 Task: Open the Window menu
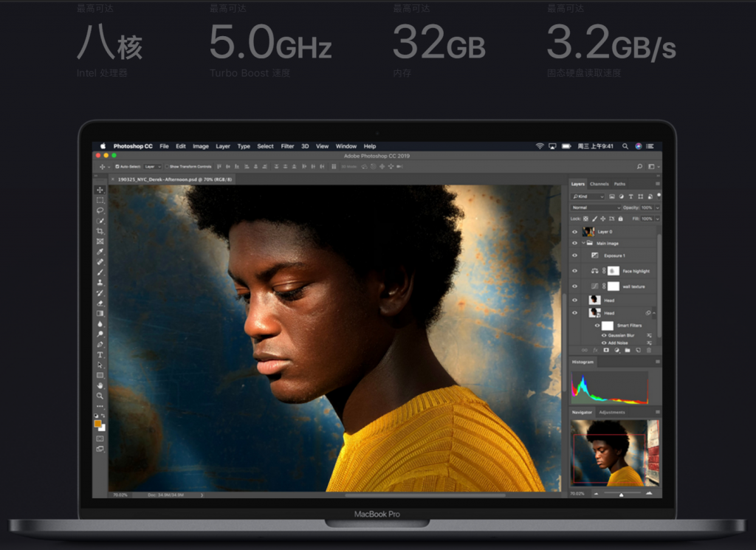[346, 146]
